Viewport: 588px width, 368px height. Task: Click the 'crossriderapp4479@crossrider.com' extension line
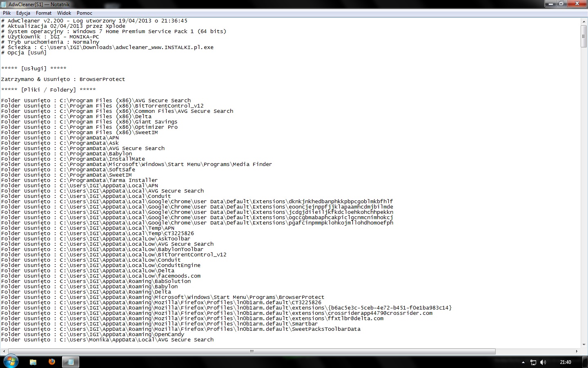(x=217, y=313)
